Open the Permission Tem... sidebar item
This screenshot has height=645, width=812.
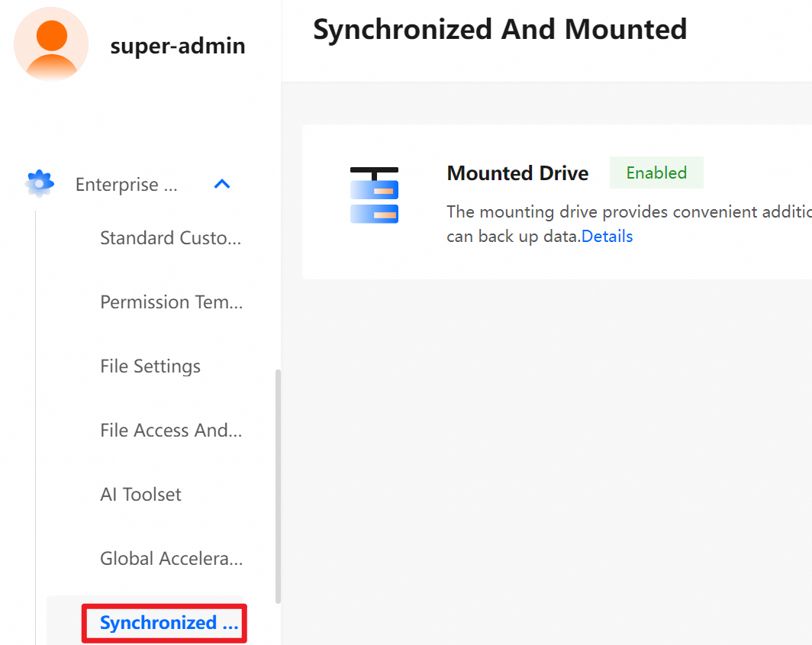pyautogui.click(x=171, y=302)
